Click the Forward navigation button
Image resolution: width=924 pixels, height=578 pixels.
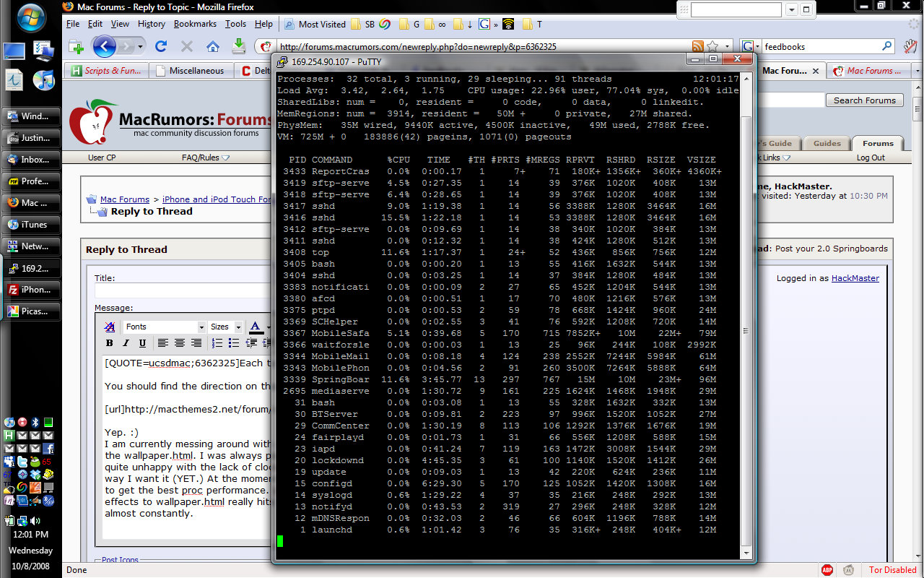126,46
